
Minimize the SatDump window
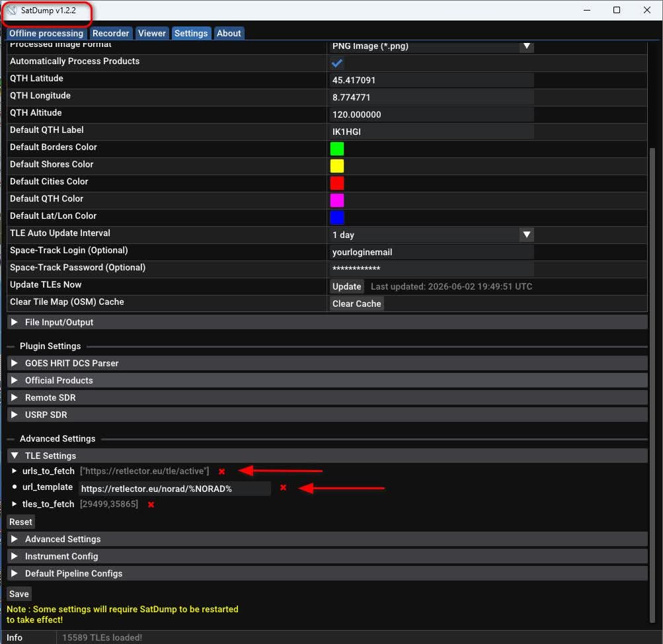[x=587, y=10]
